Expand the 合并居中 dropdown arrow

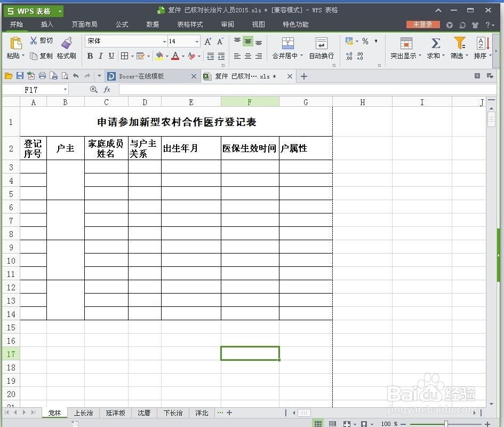click(x=301, y=56)
